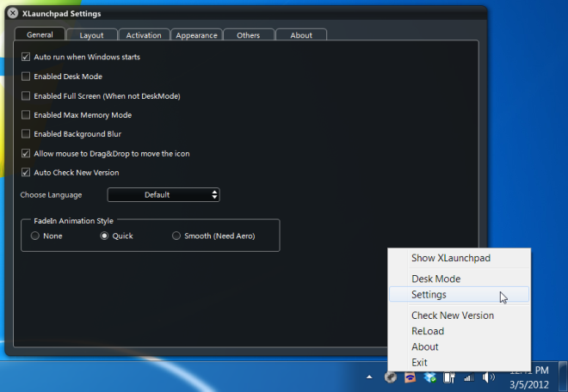Image resolution: width=568 pixels, height=392 pixels.
Task: Uncheck Auto Check New Version
Action: point(26,172)
